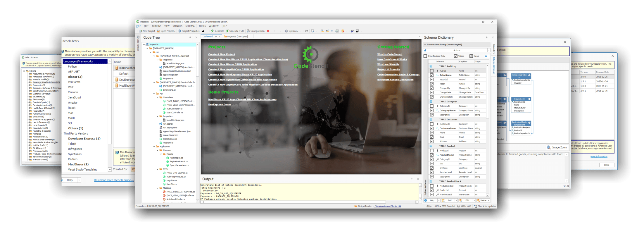The width and height of the screenshot is (644, 234).
Task: Open Create A New Blazor CRUD Application link
Action: tap(232, 65)
